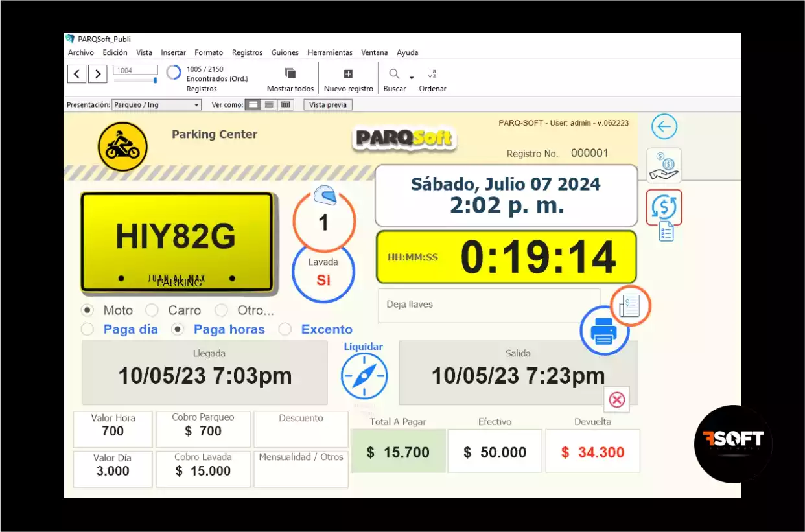The width and height of the screenshot is (805, 532).
Task: Select the Paga día option
Action: [87, 329]
